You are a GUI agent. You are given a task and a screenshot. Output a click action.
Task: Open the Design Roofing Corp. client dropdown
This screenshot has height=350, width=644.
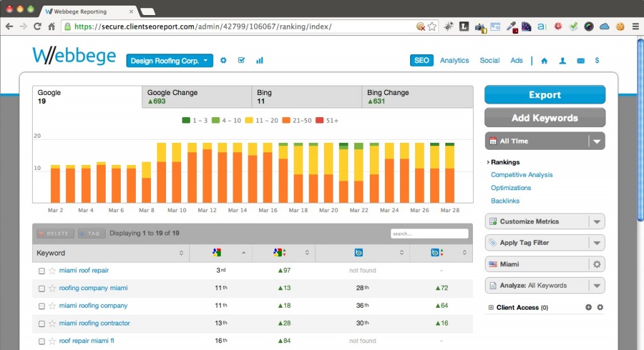coord(170,60)
